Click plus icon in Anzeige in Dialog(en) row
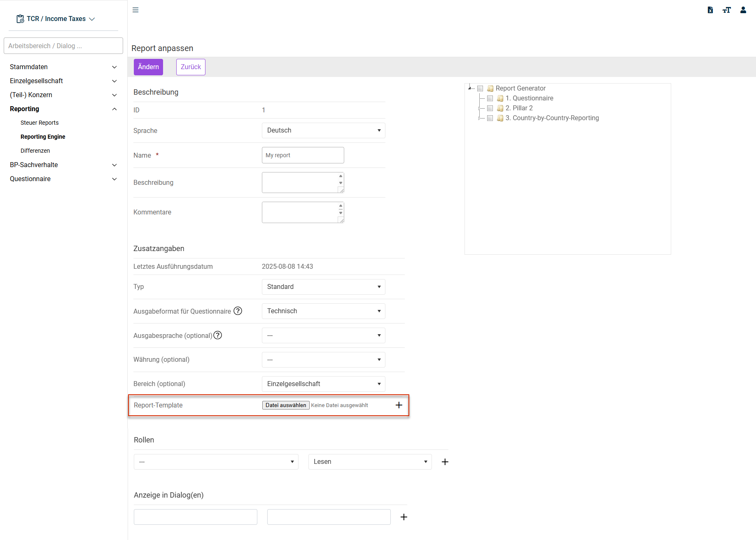The image size is (756, 540). coord(404,517)
